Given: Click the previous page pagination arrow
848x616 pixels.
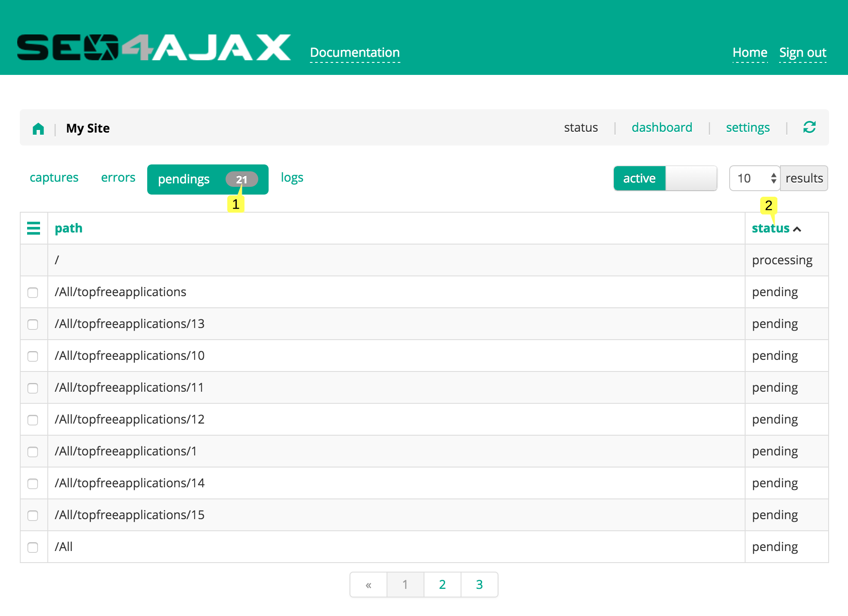Looking at the screenshot, I should coord(366,585).
